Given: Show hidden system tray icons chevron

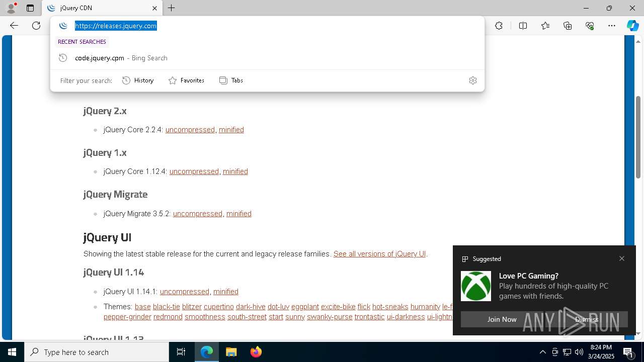Looking at the screenshot, I should pos(543,352).
